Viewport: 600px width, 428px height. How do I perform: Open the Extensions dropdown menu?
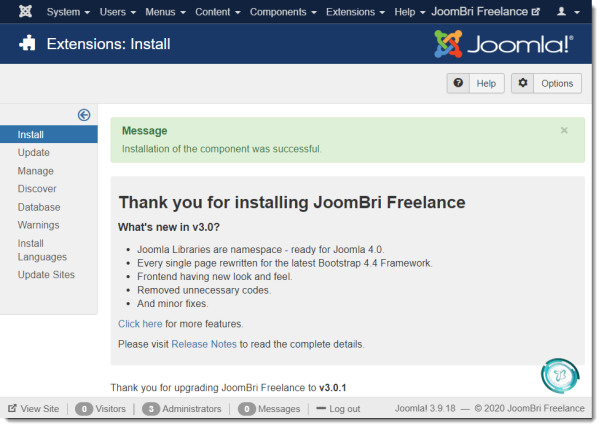(355, 12)
